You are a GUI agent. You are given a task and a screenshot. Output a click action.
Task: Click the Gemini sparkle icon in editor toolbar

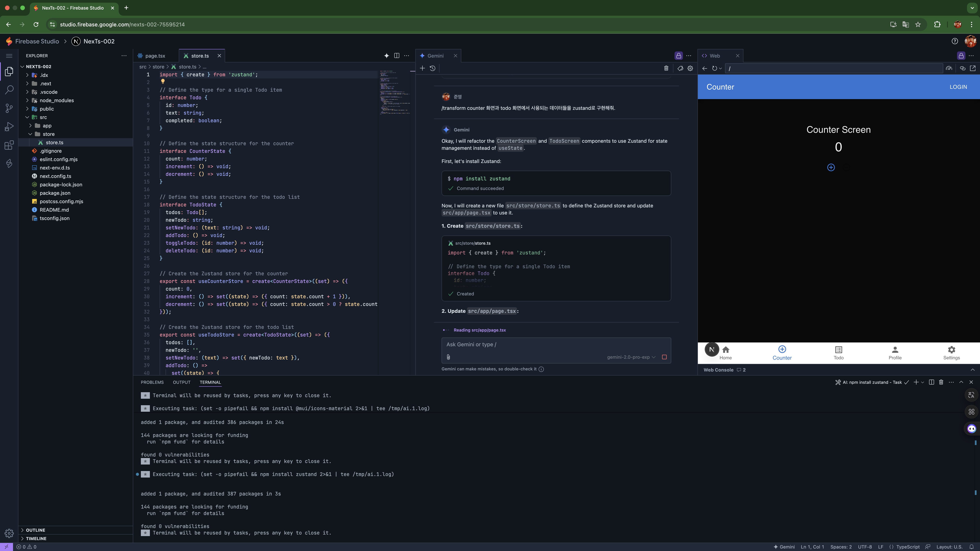386,56
